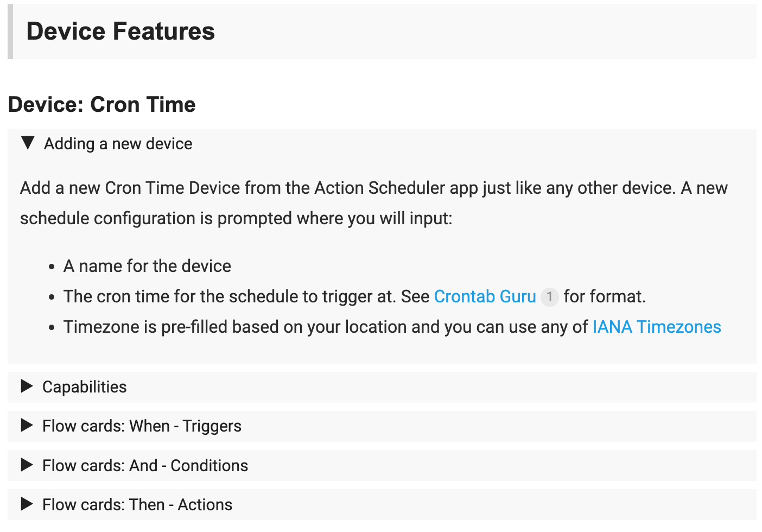Click the triangle beside And - Conditions
The width and height of the screenshot is (762, 532).
pos(27,465)
